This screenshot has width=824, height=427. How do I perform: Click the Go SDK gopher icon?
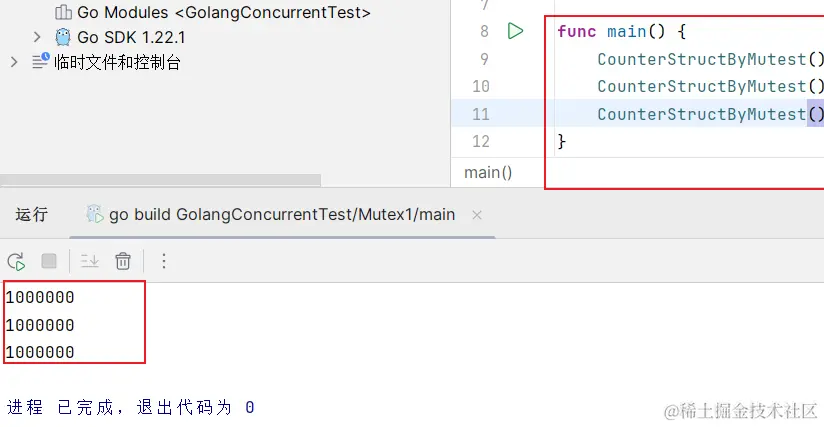point(63,37)
